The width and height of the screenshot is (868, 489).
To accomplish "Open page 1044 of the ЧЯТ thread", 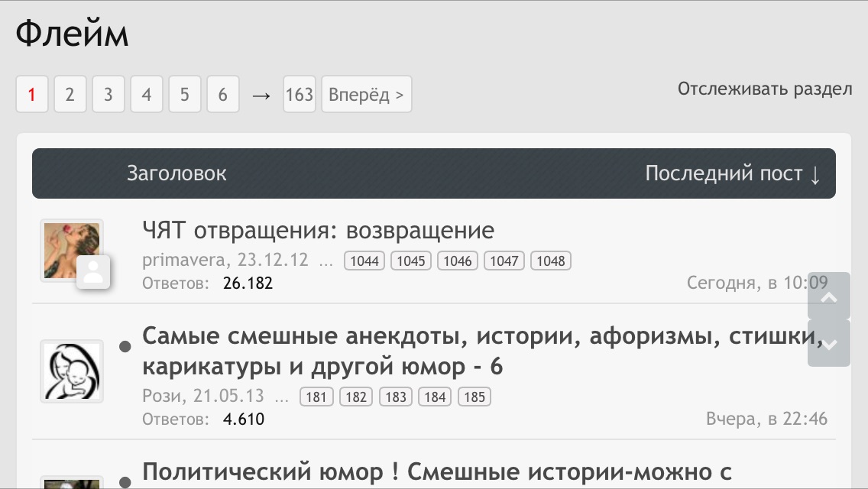I will (364, 261).
